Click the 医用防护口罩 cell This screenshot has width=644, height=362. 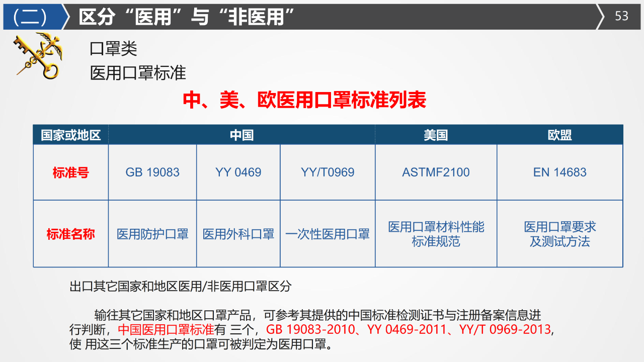click(x=152, y=234)
